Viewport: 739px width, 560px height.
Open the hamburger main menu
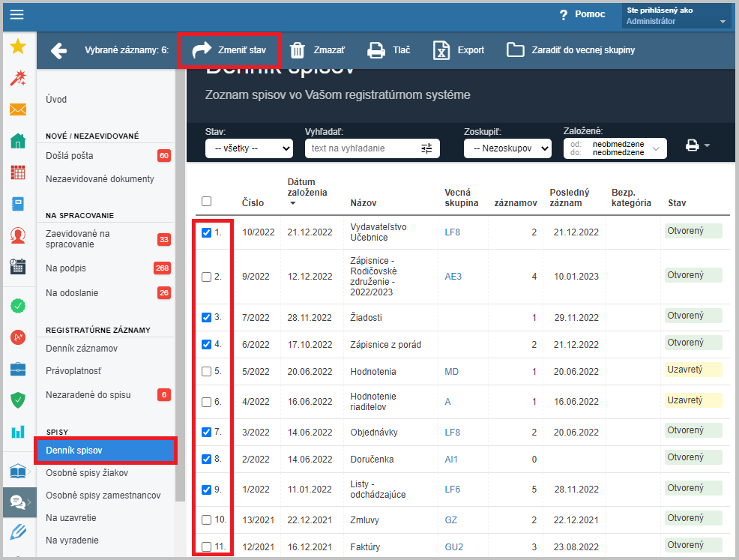pyautogui.click(x=17, y=14)
